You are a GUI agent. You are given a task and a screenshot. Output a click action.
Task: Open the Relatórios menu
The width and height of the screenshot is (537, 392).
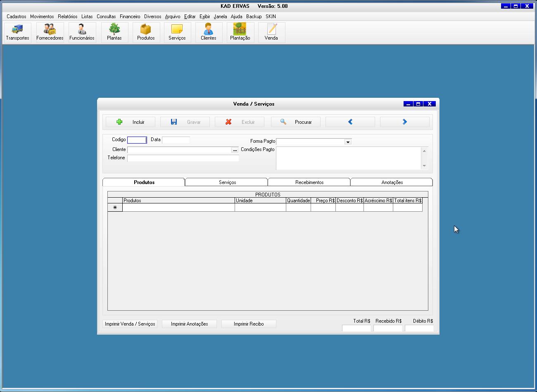tap(68, 17)
